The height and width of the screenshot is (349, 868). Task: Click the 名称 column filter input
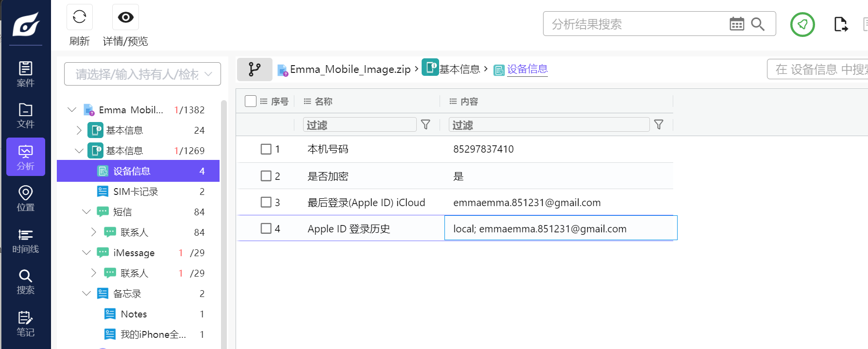click(360, 125)
